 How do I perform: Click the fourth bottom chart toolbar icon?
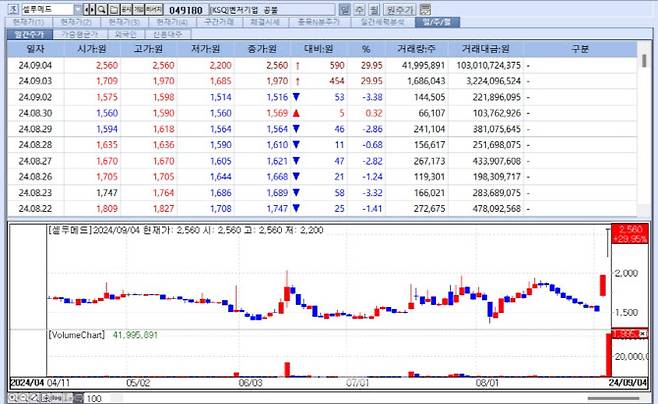[45, 397]
